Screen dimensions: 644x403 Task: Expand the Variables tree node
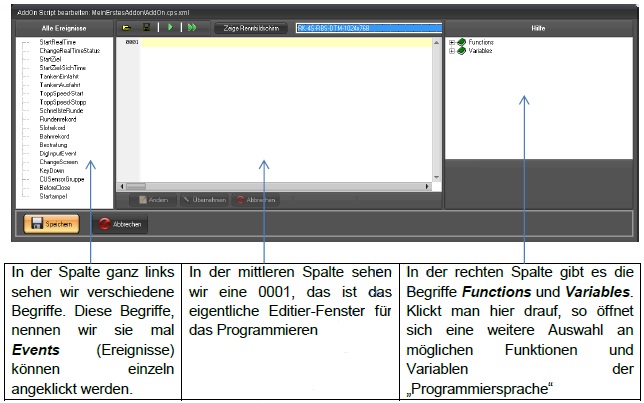(x=452, y=51)
